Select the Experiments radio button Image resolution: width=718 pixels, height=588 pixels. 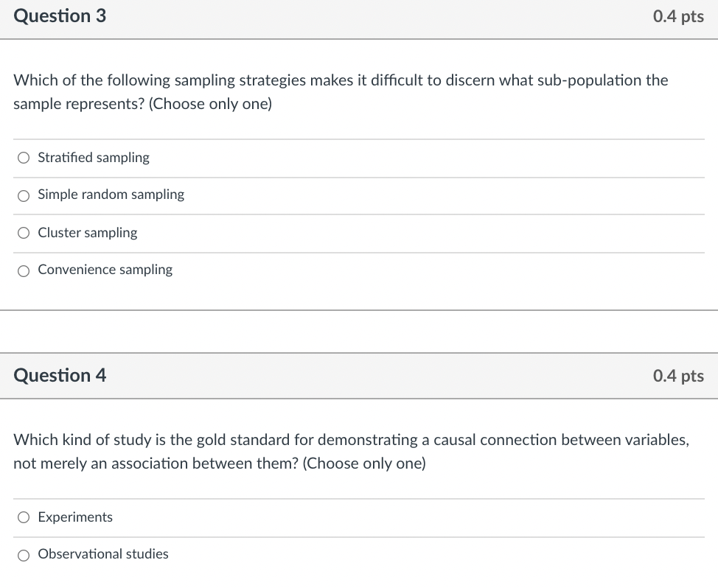24,517
